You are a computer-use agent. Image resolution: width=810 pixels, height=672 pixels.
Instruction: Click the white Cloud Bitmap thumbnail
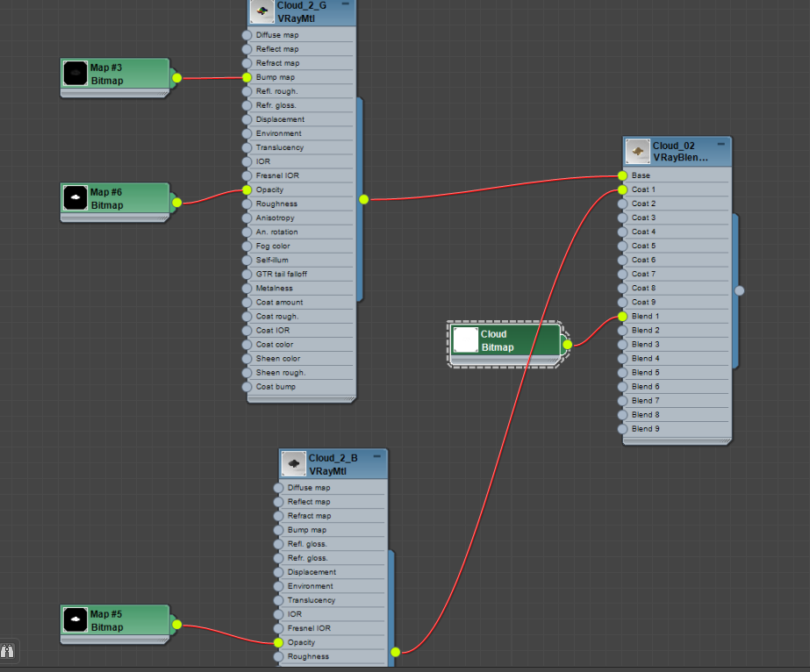pyautogui.click(x=465, y=340)
